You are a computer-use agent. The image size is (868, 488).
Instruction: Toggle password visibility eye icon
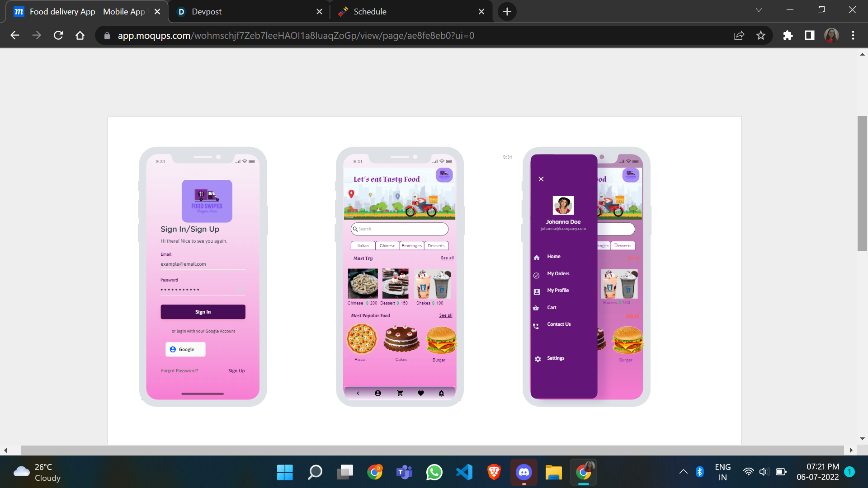(x=240, y=289)
